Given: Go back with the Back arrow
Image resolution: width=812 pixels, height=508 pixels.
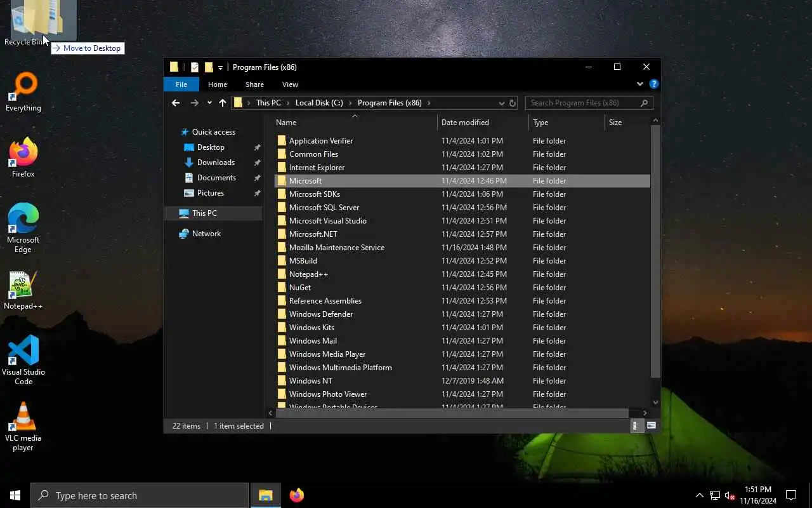Looking at the screenshot, I should 176,103.
